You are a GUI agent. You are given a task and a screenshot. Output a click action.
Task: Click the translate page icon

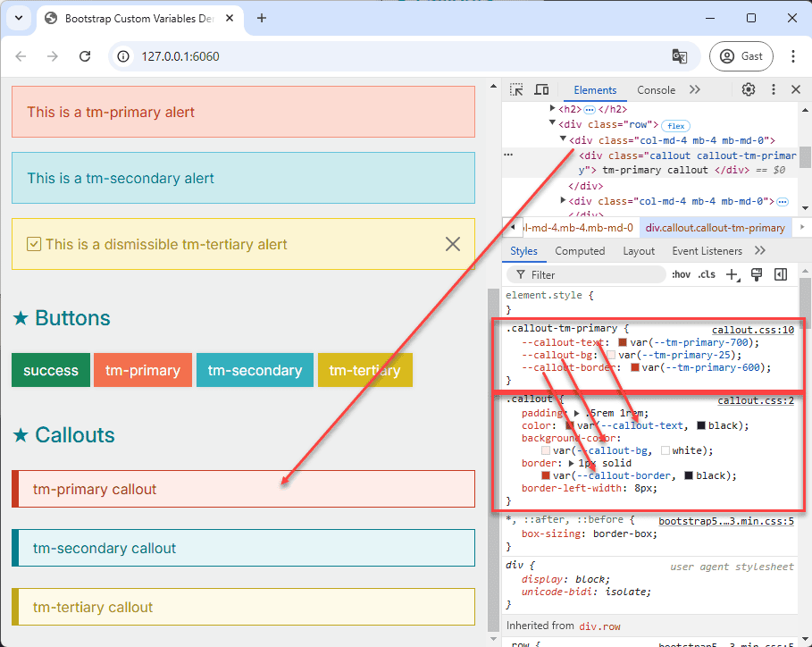680,56
